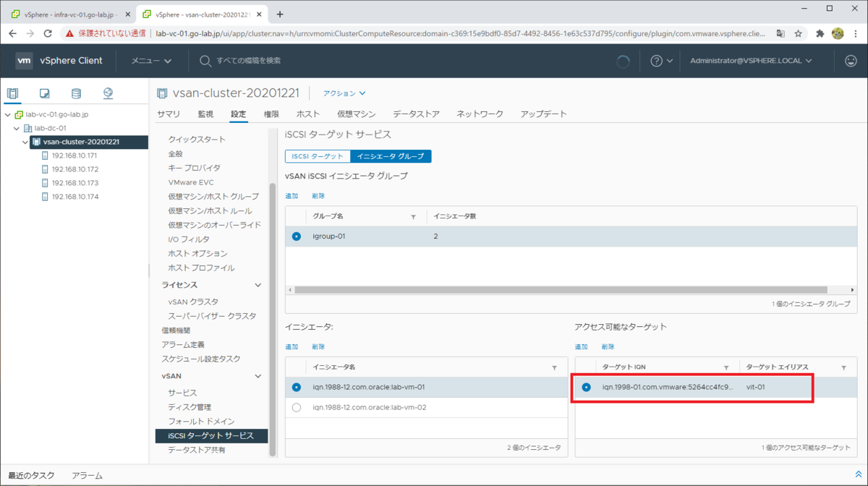Click the search magnifier icon

[205, 61]
